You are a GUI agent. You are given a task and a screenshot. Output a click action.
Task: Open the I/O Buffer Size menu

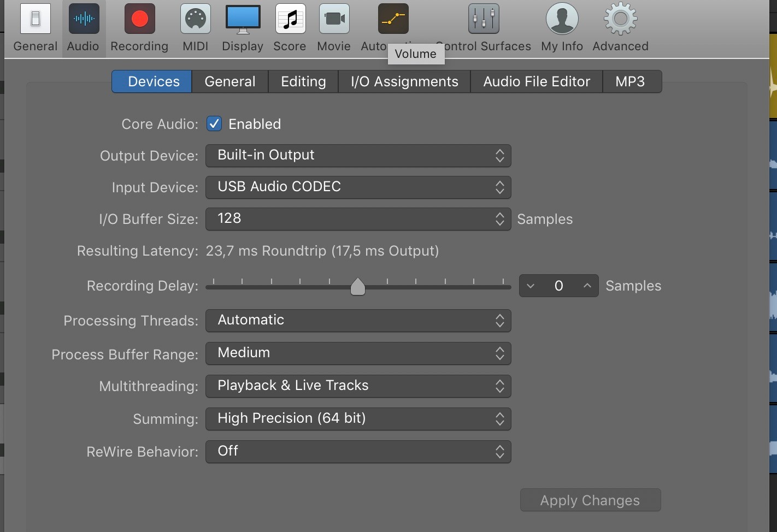[x=358, y=218]
